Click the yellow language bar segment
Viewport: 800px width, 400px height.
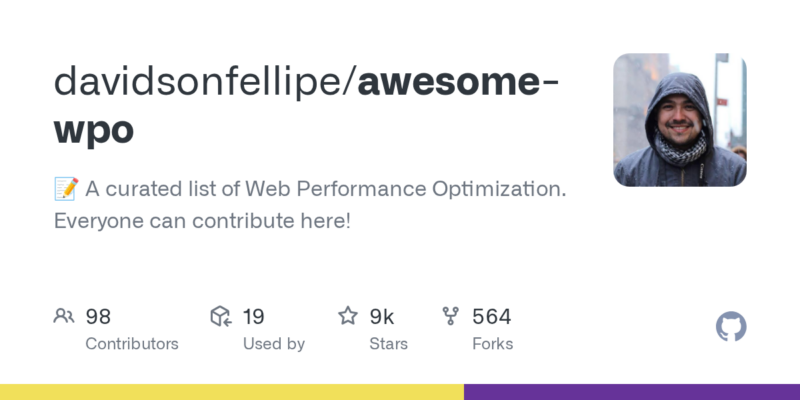tap(232, 392)
